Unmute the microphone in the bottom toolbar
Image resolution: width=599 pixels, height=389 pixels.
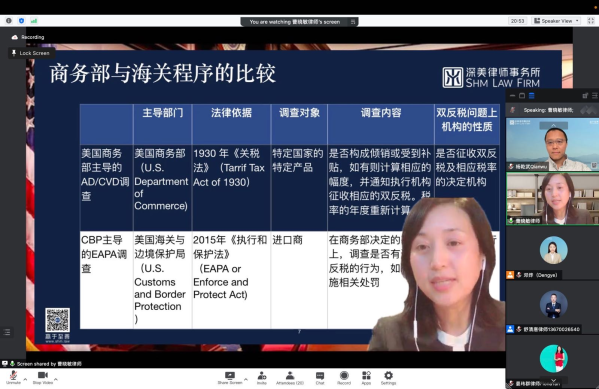coord(13,377)
